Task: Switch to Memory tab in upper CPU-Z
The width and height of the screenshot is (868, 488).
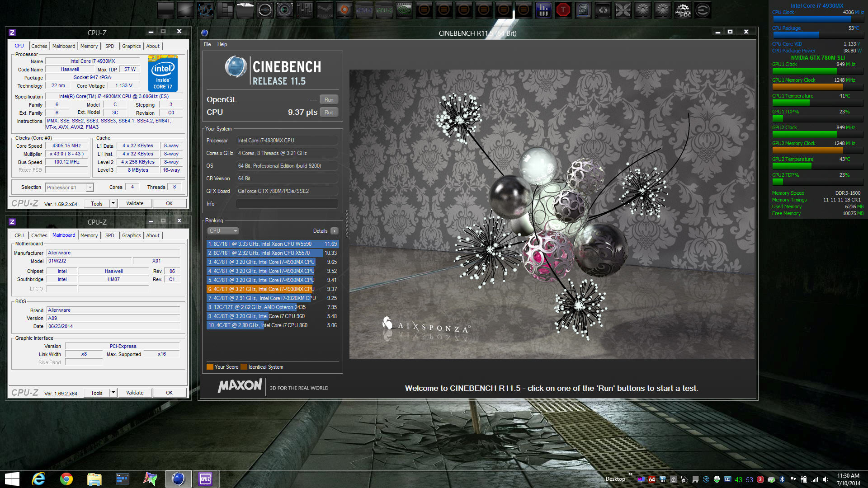Action: pyautogui.click(x=89, y=46)
